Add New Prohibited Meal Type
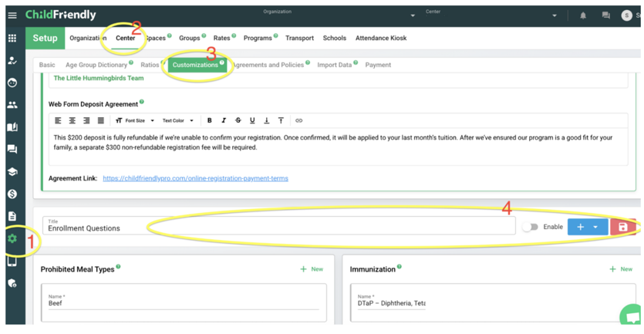This screenshot has height=334, width=644. (312, 269)
